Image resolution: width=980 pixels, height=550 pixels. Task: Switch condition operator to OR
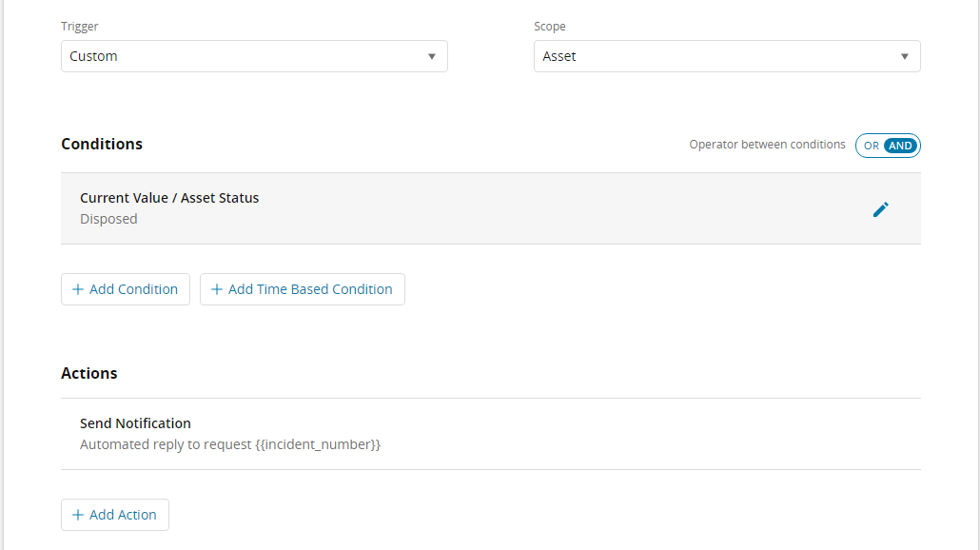pyautogui.click(x=871, y=146)
